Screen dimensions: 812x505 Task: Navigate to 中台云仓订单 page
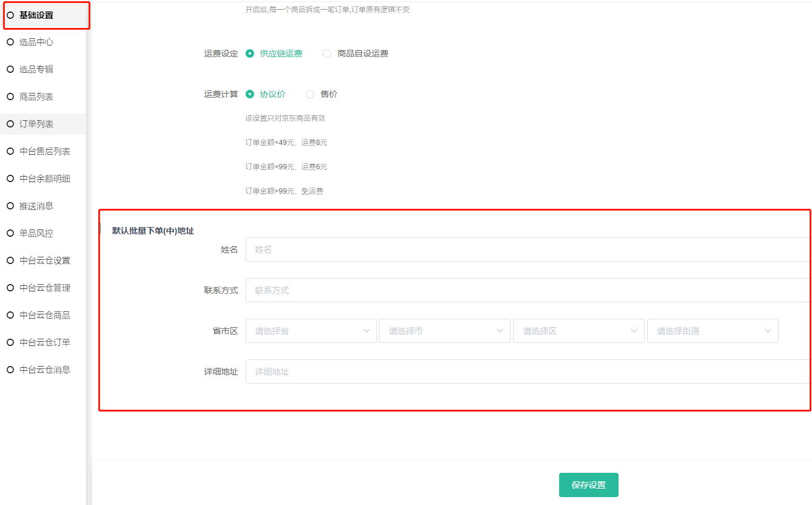click(x=45, y=342)
